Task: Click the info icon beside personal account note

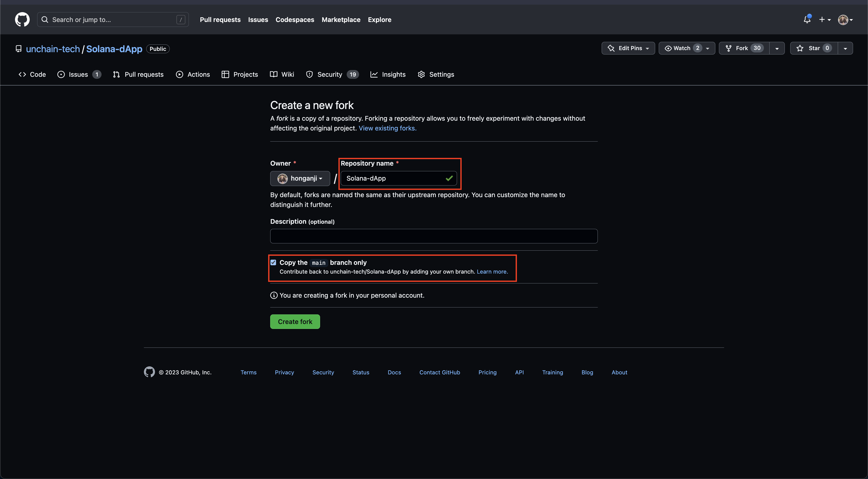Action: click(274, 295)
